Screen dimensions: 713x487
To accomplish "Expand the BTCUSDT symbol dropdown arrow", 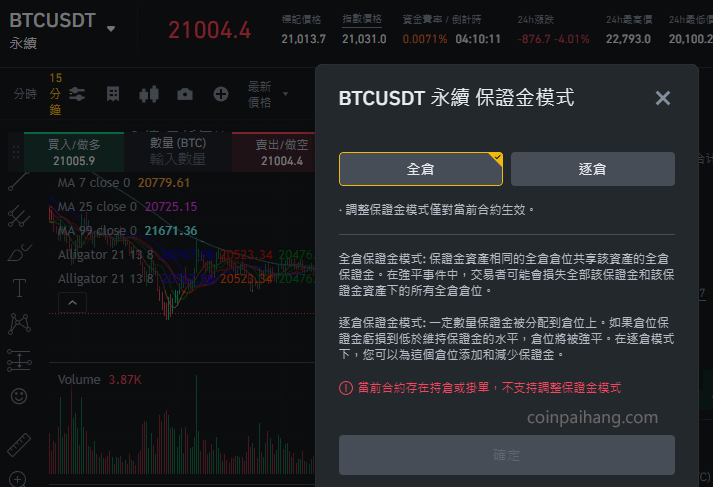I will pyautogui.click(x=110, y=29).
